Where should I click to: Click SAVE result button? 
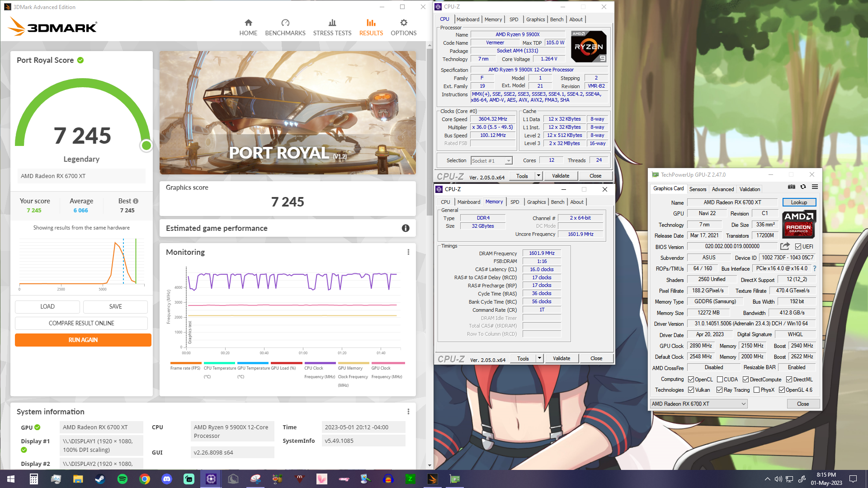coord(115,306)
